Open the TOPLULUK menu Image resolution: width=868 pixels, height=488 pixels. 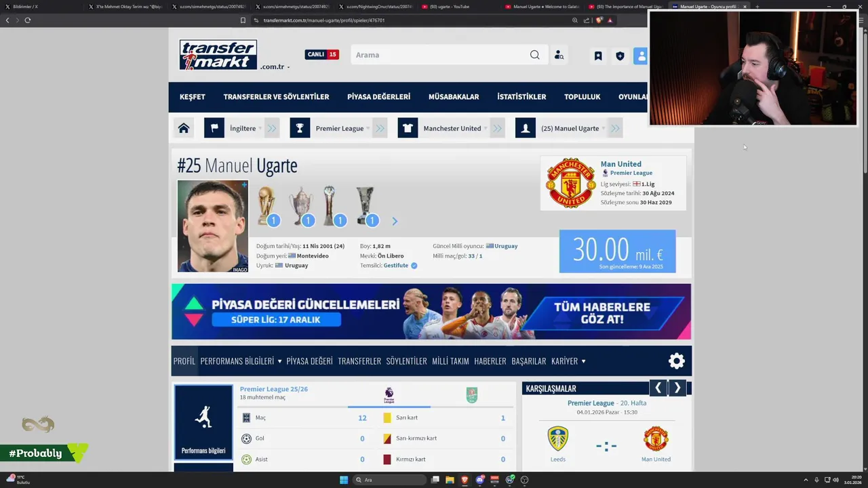[x=583, y=97]
